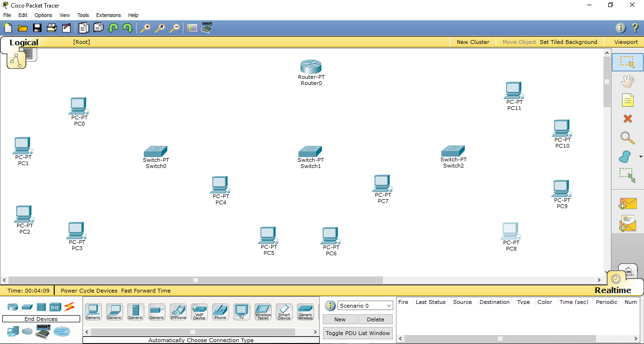Click Toggle PDU List Window button

pos(358,333)
